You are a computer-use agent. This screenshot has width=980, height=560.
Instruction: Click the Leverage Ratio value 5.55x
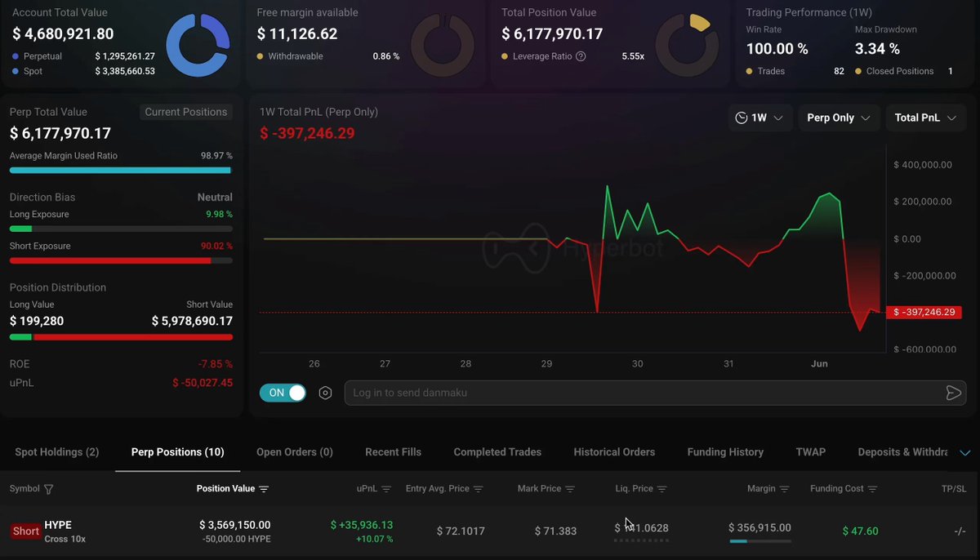click(x=633, y=56)
